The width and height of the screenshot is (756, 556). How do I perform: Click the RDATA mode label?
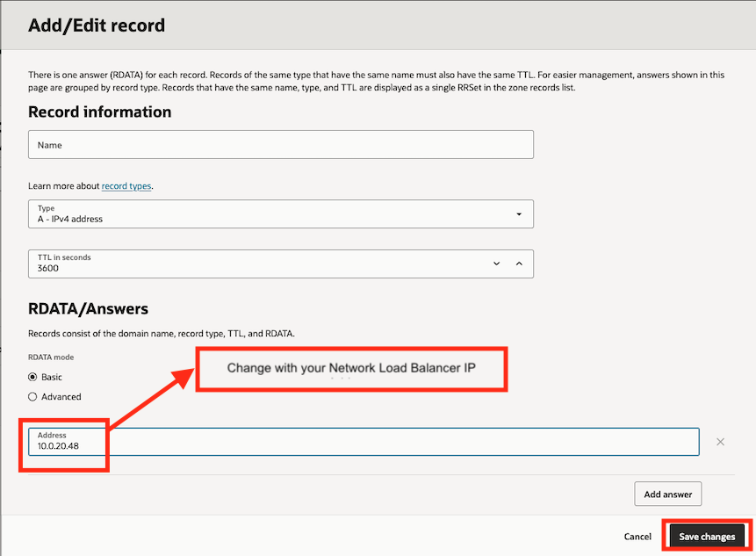[51, 357]
